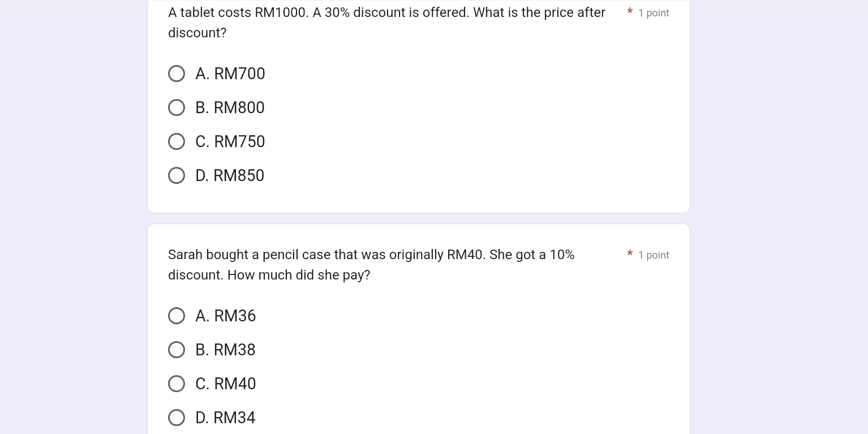Click the RM700 option label text

coord(230,74)
